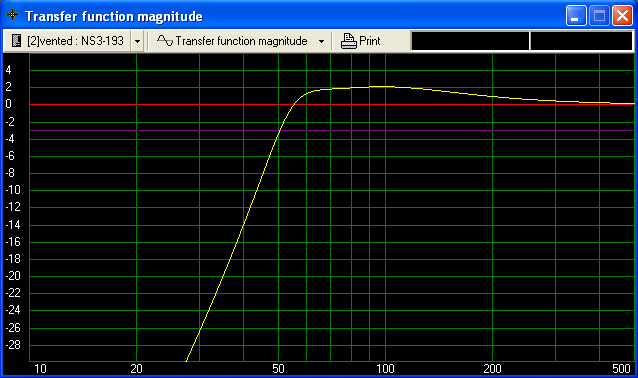
Task: Click the -20 dB level axis label
Action: coord(13,276)
